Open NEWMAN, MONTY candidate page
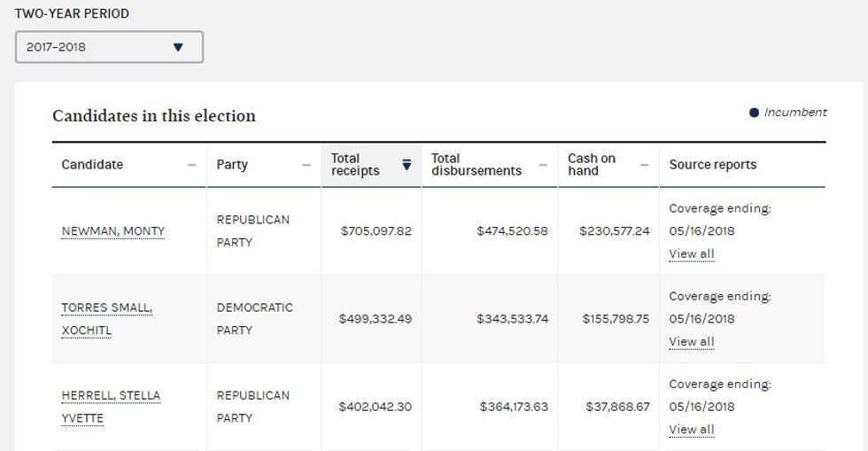Viewport: 868px width, 451px height. (x=113, y=231)
